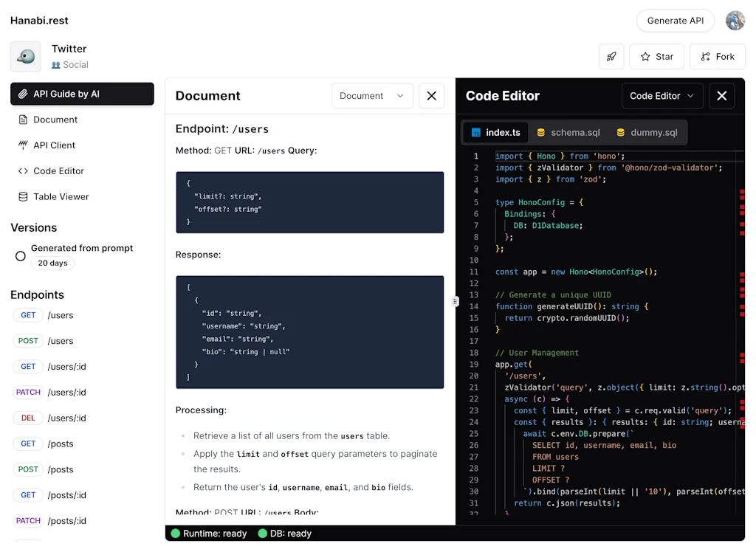This screenshot has width=756, height=552.
Task: Select the index.ts file tab
Action: 495,133
